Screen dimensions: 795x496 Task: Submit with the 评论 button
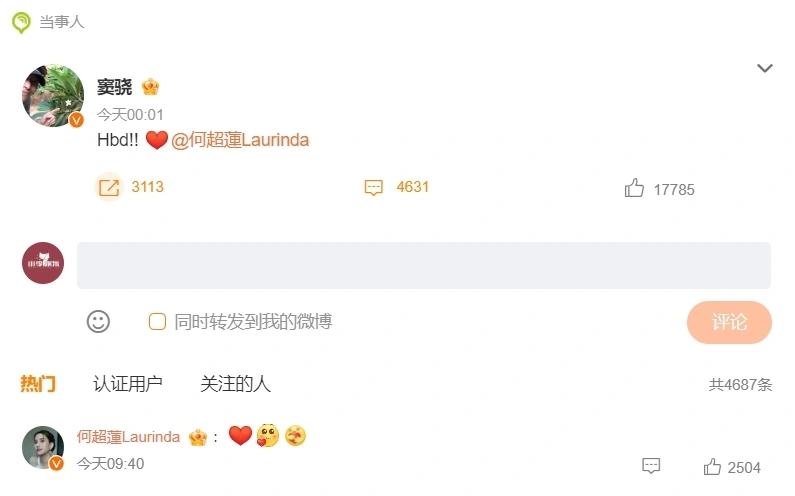[x=729, y=322]
